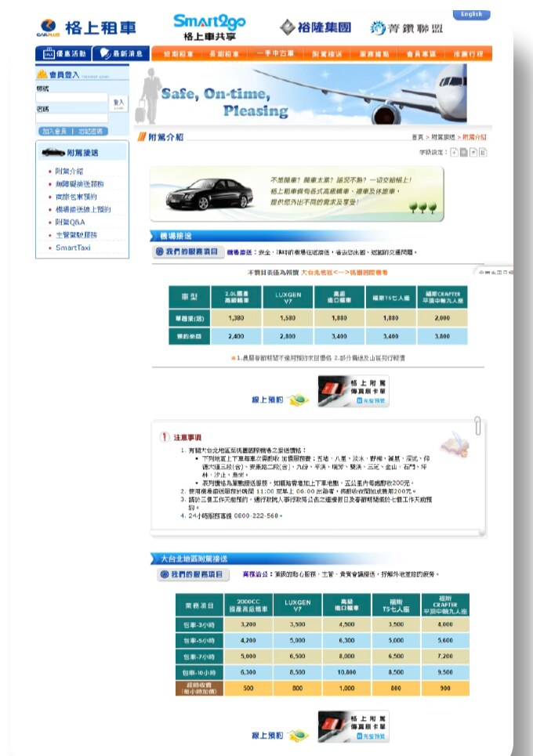Viewport: 533px width, 756px height.
Task: Open 商旅包車預約 in the sidebar
Action: [x=76, y=197]
